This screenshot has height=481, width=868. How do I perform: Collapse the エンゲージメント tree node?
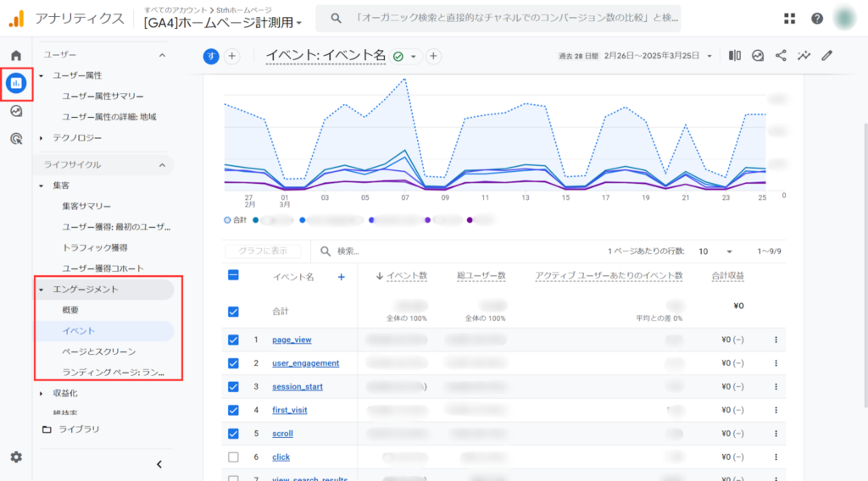tap(42, 290)
